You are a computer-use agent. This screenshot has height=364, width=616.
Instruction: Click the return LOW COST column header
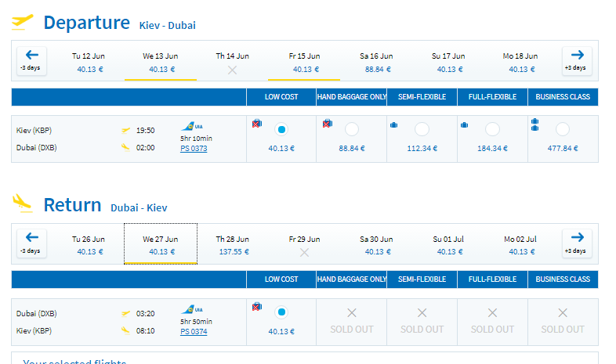click(x=281, y=279)
